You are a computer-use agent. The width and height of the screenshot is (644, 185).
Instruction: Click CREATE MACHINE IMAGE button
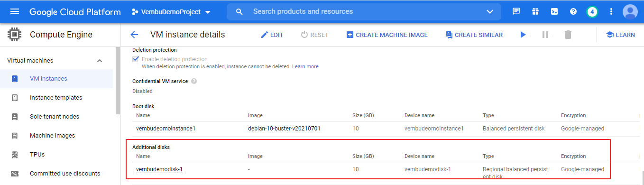point(387,35)
